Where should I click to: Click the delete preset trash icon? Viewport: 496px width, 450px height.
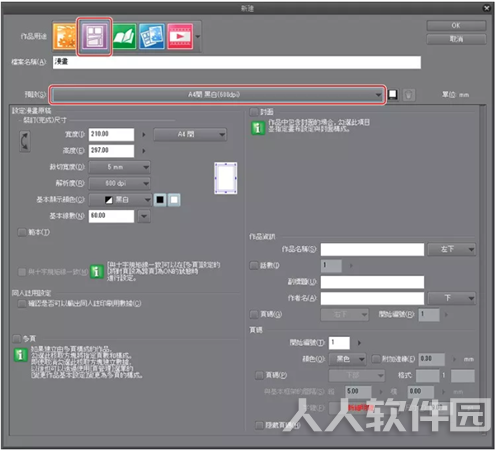click(408, 95)
